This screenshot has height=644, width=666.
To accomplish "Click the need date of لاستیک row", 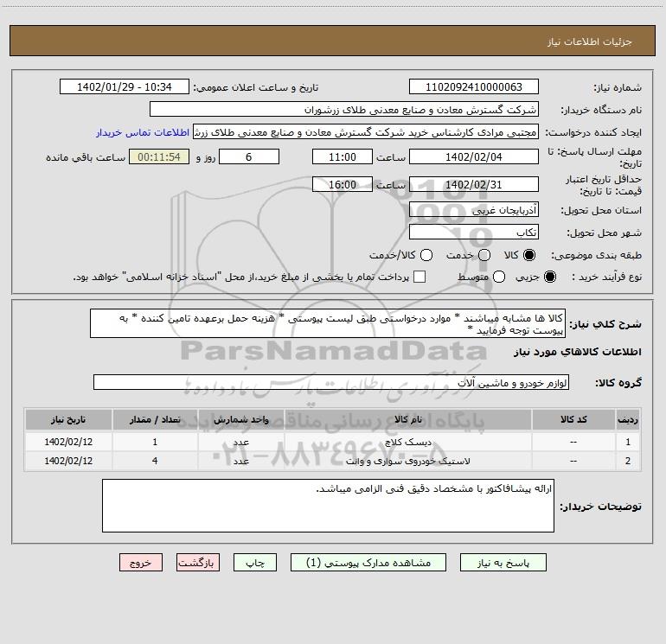I will coord(68,461).
